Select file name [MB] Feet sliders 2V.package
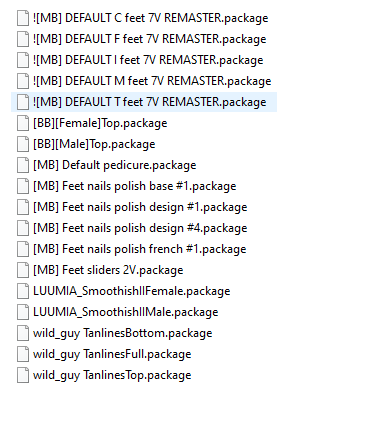 click(108, 270)
